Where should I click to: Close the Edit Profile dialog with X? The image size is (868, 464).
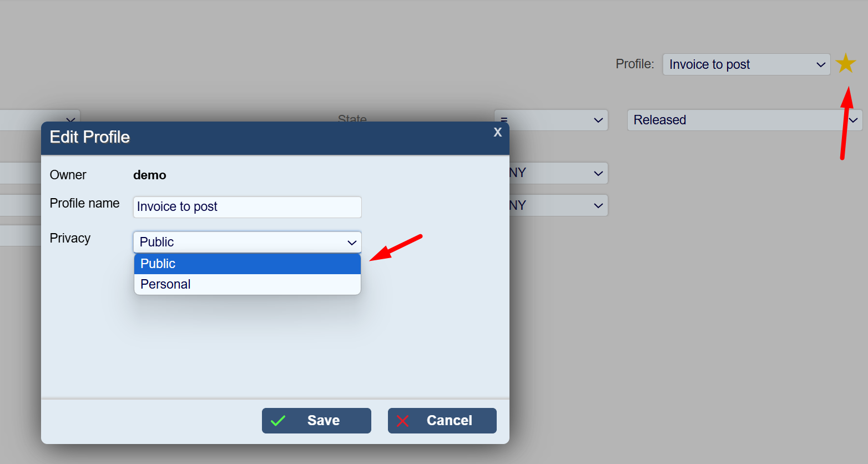tap(498, 132)
